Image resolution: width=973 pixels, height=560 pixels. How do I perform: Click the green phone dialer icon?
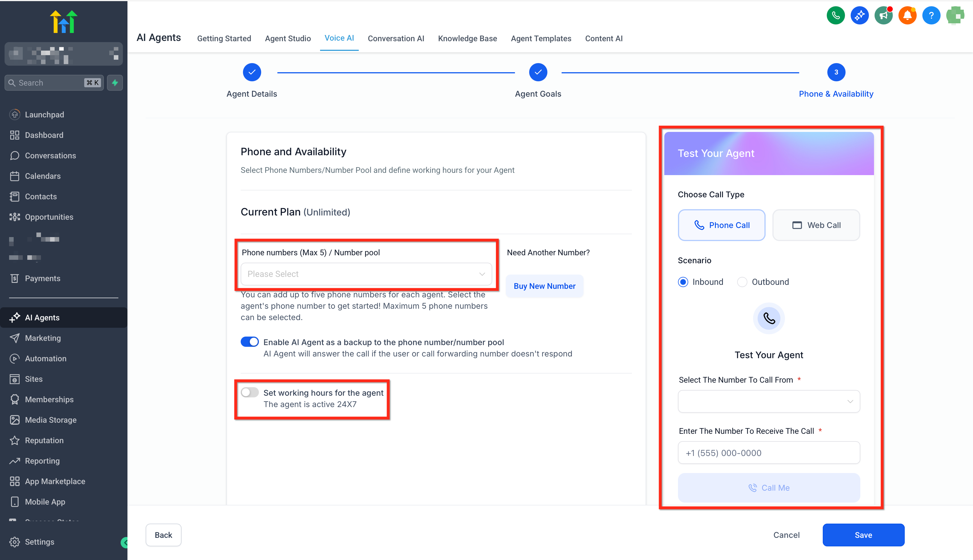click(x=836, y=16)
